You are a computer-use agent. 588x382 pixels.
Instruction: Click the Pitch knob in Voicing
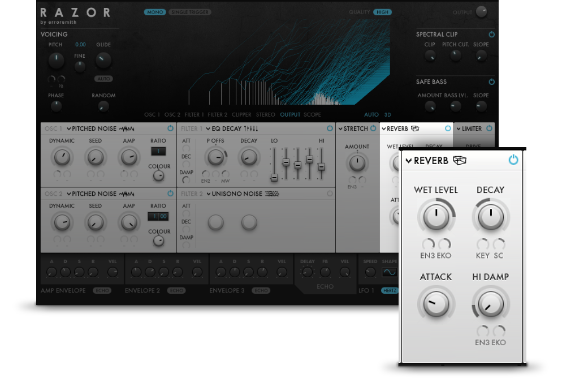point(56,60)
